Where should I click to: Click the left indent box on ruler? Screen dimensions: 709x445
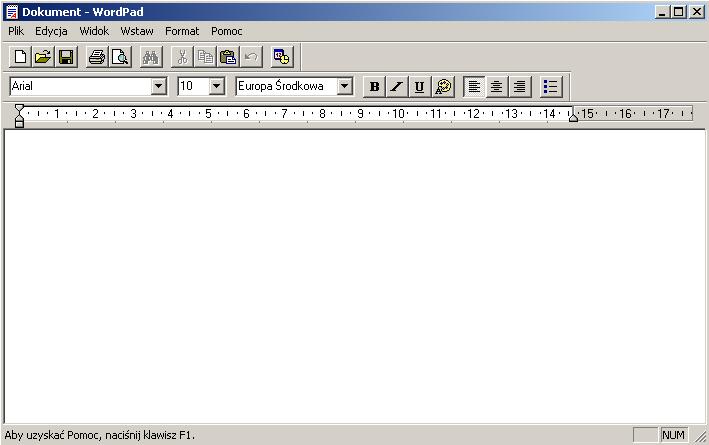click(x=19, y=124)
